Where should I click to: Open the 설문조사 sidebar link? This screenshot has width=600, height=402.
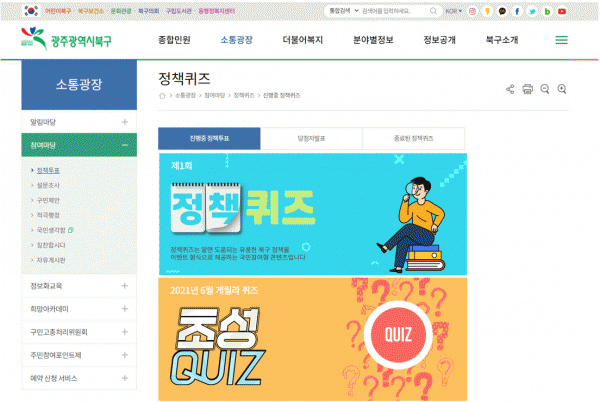click(x=48, y=185)
